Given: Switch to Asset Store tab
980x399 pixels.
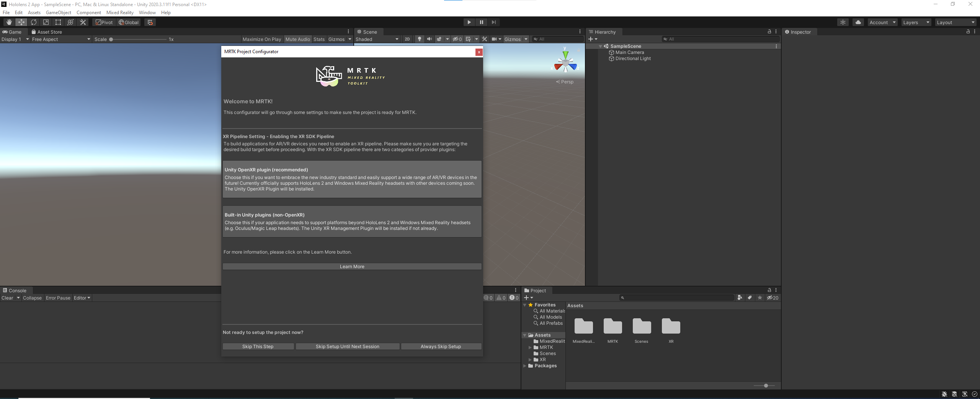Looking at the screenshot, I should pyautogui.click(x=47, y=32).
